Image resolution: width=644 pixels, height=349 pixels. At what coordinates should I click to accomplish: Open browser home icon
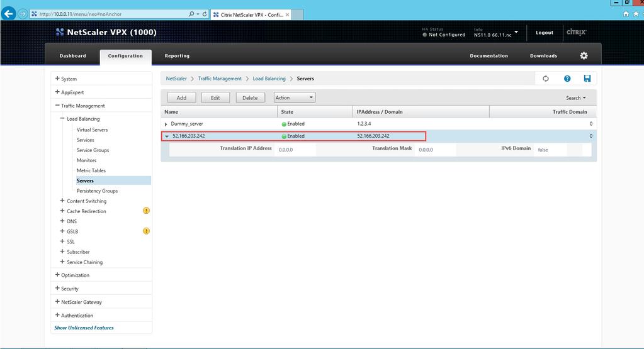click(626, 14)
